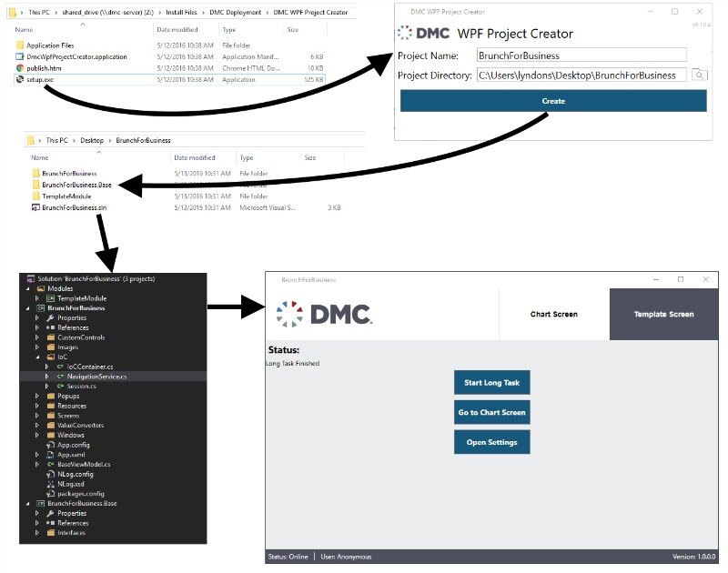The height and width of the screenshot is (573, 728).
Task: Click the Project Name input field
Action: coord(581,55)
